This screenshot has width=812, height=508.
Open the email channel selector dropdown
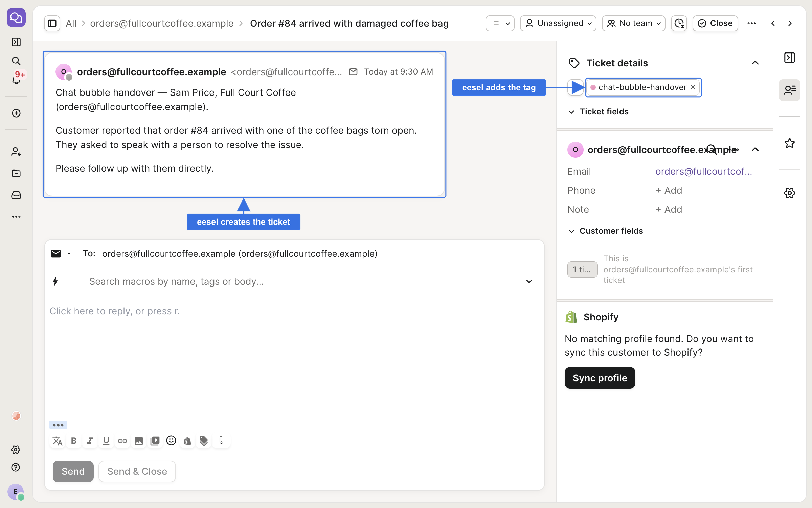click(x=61, y=254)
